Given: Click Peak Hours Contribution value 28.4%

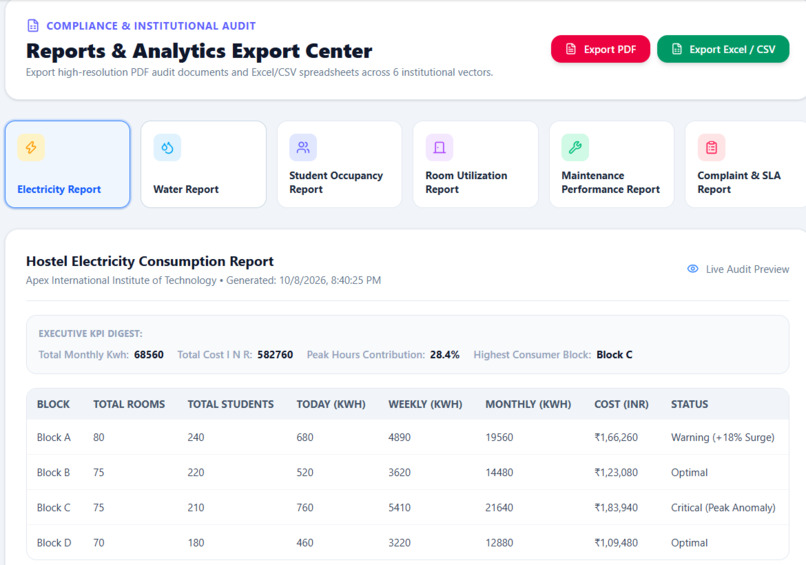Looking at the screenshot, I should (445, 355).
